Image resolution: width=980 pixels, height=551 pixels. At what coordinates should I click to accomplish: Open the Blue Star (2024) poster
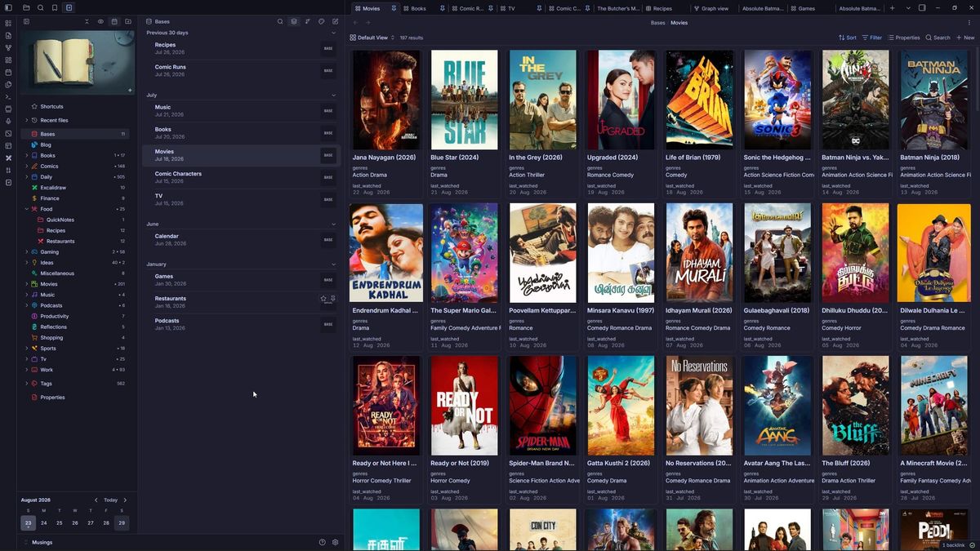click(x=464, y=100)
